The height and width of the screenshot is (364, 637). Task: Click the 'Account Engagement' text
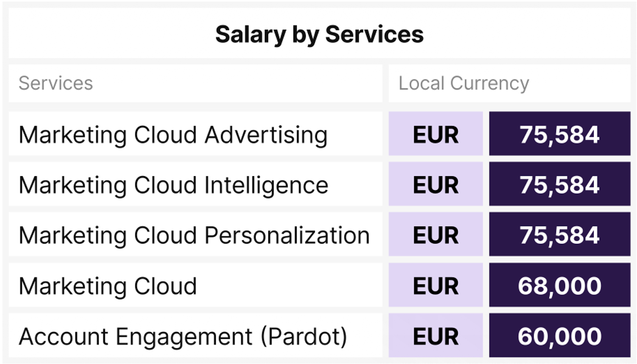(136, 336)
